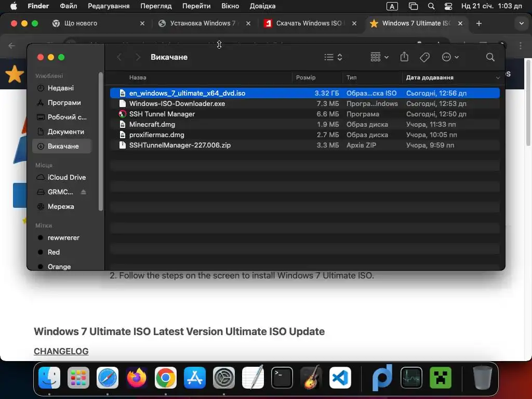Go back with Finder's left chevron
532x399 pixels.
click(x=119, y=57)
